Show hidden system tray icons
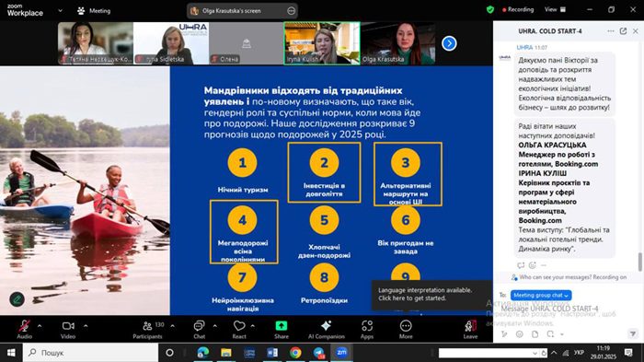 pos(554,353)
